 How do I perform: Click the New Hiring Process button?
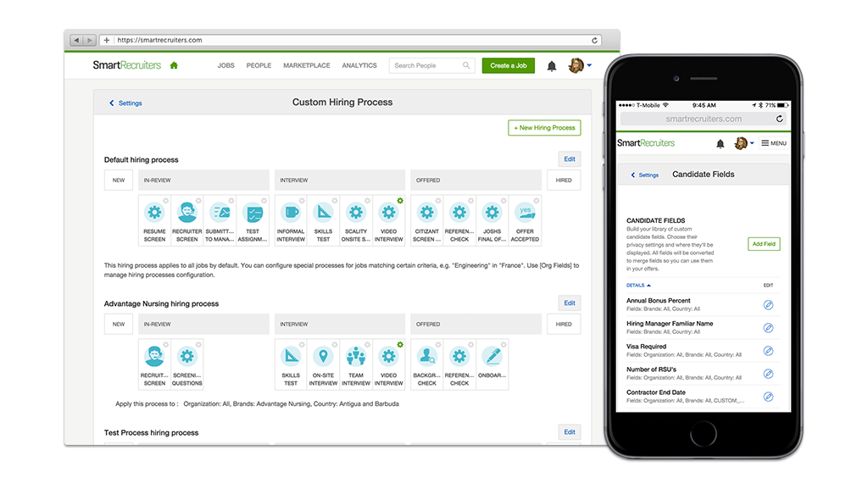pyautogui.click(x=544, y=128)
